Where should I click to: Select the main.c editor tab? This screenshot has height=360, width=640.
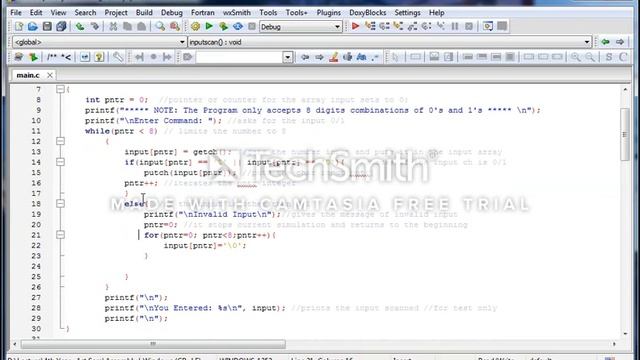[28, 75]
